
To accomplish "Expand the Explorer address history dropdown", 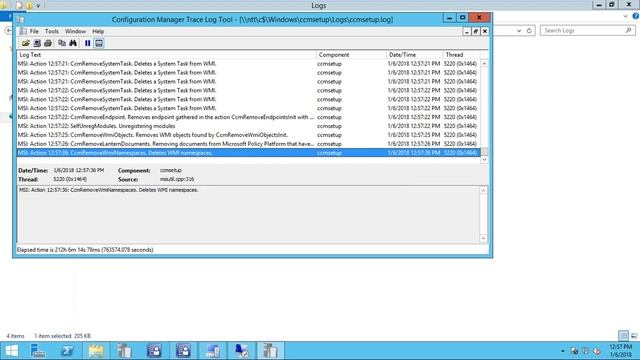I will [x=519, y=31].
